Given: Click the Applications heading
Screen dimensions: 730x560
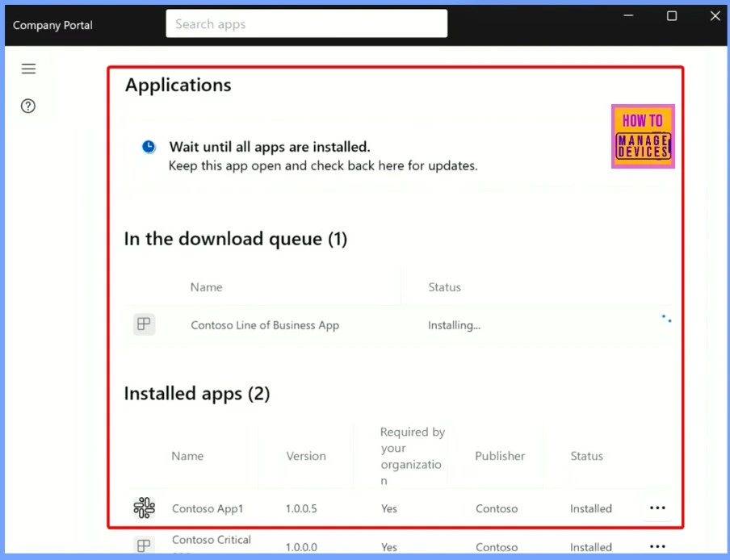Looking at the screenshot, I should (x=178, y=85).
